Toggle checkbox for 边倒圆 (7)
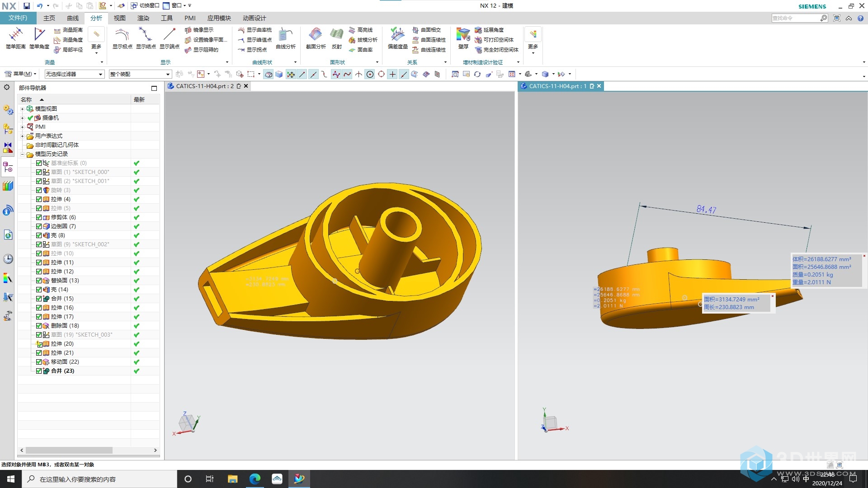The image size is (868, 488). (x=39, y=226)
